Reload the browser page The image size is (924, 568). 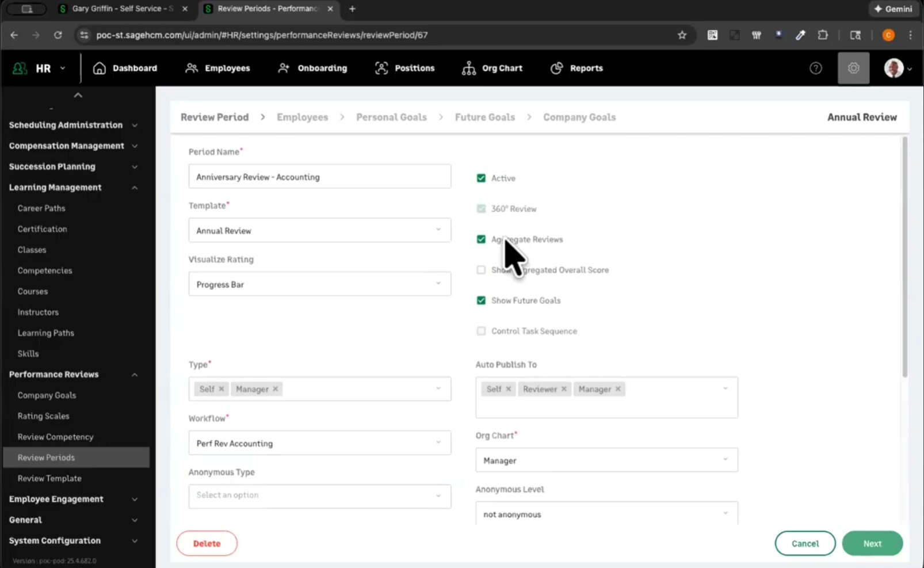pos(58,35)
